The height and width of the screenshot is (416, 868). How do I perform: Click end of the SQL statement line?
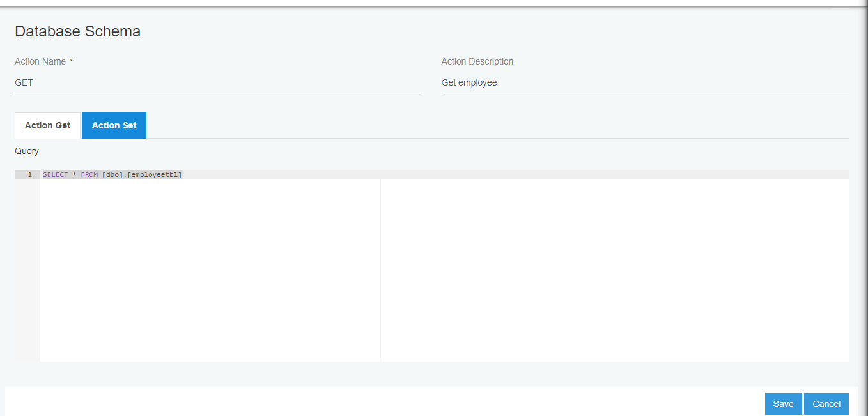[x=183, y=174]
